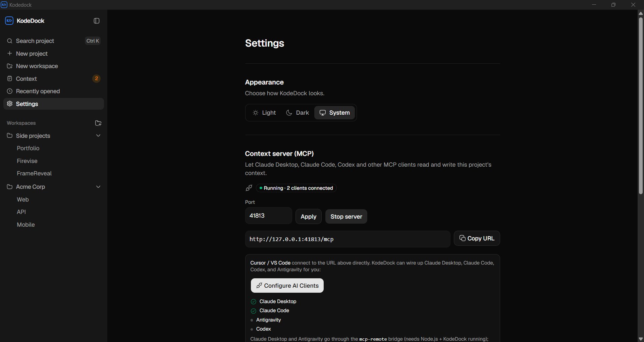This screenshot has width=644, height=342.
Task: Copy the MCP server URL
Action: (477, 238)
